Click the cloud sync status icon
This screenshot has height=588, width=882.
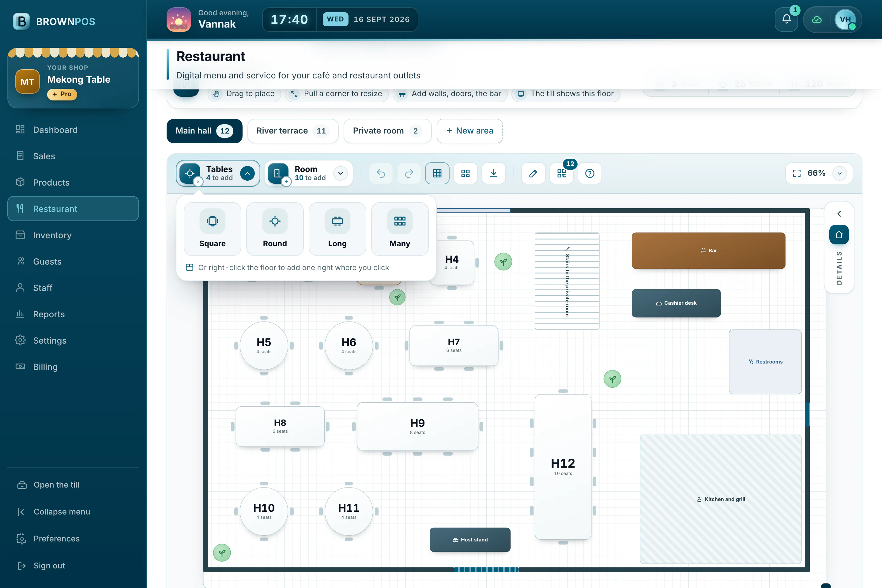coord(817,20)
